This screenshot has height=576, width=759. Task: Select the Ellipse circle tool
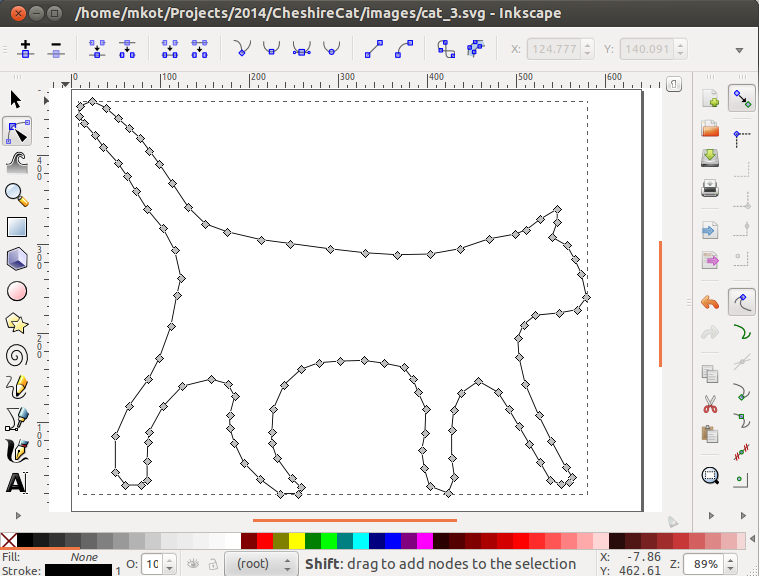point(17,291)
